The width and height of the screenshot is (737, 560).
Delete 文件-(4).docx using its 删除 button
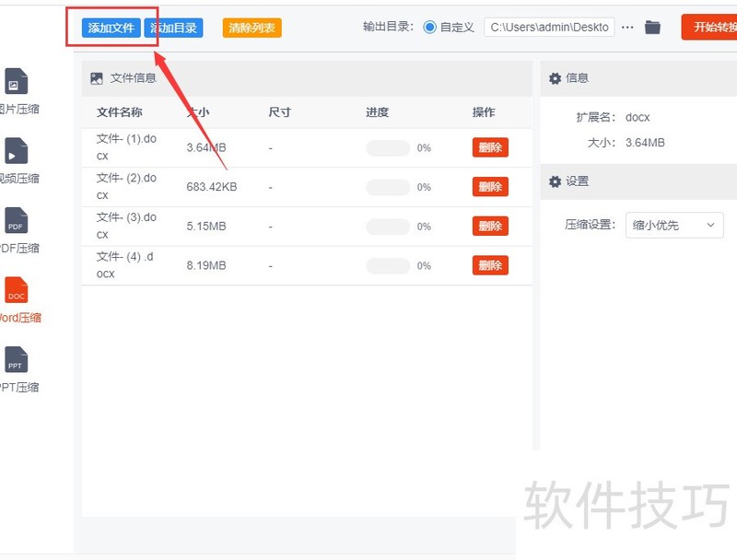(x=490, y=265)
